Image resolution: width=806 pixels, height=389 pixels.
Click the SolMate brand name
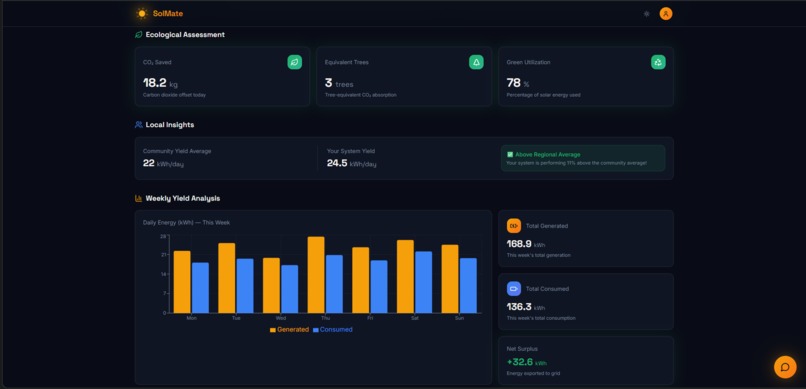[x=168, y=14]
